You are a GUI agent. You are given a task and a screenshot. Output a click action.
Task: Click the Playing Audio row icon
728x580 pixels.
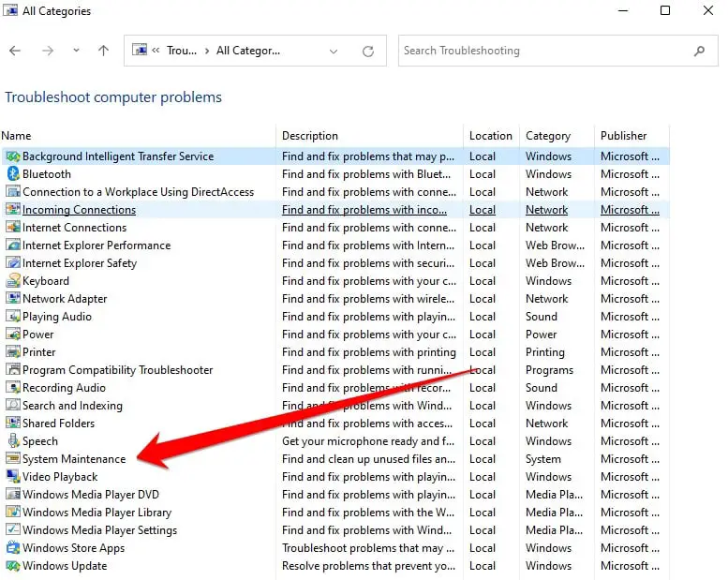tap(13, 317)
